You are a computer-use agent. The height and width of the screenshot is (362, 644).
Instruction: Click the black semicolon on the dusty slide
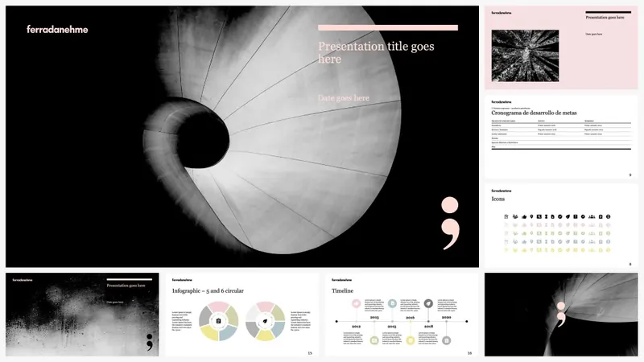point(150,342)
